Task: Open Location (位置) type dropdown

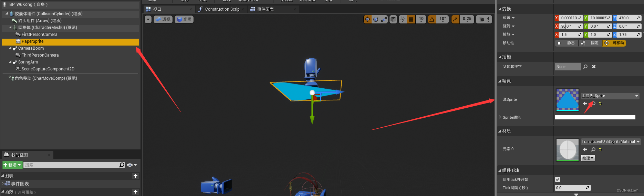Action: pyautogui.click(x=509, y=18)
